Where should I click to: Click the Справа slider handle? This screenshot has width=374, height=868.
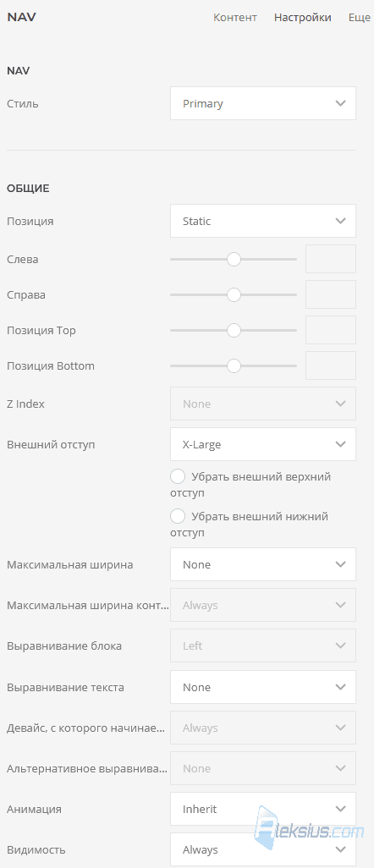click(x=234, y=294)
